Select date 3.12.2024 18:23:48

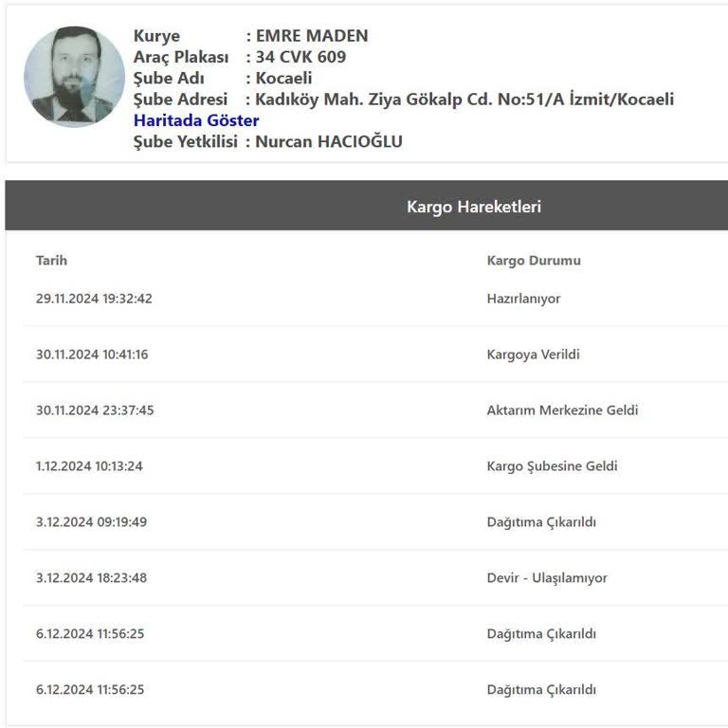click(91, 577)
